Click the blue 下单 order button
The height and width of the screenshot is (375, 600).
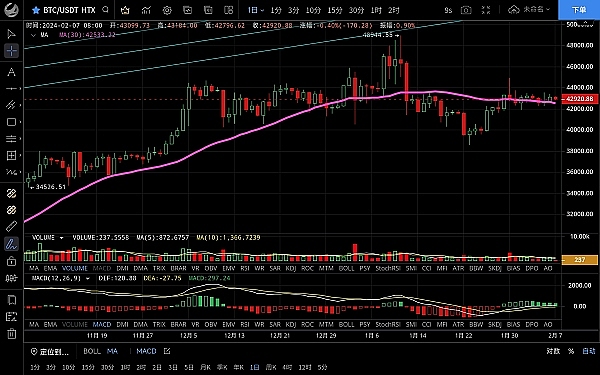point(579,10)
